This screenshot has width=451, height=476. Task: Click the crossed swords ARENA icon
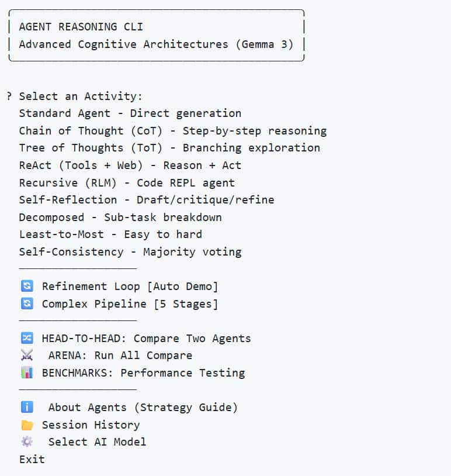click(27, 356)
